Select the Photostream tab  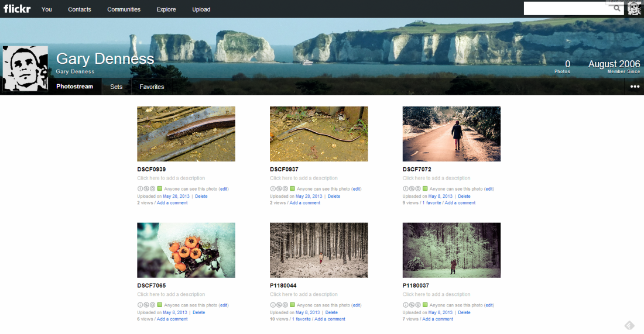[x=75, y=87]
